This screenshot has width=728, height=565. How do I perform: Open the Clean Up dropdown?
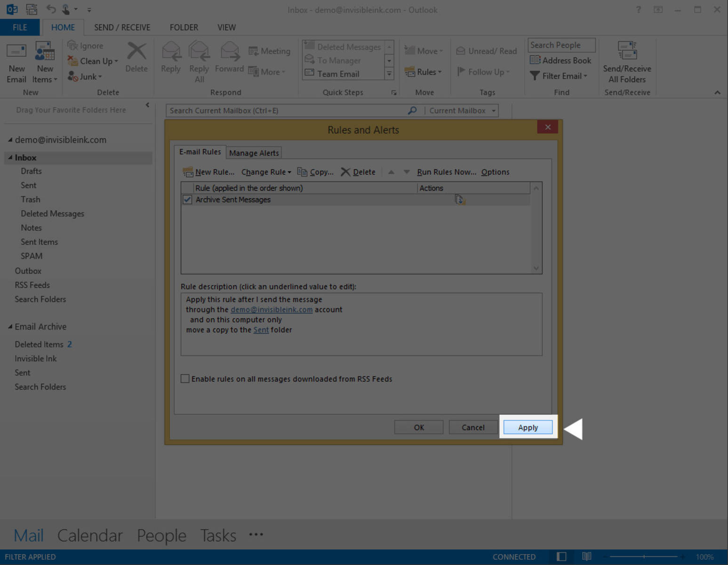[x=92, y=61]
